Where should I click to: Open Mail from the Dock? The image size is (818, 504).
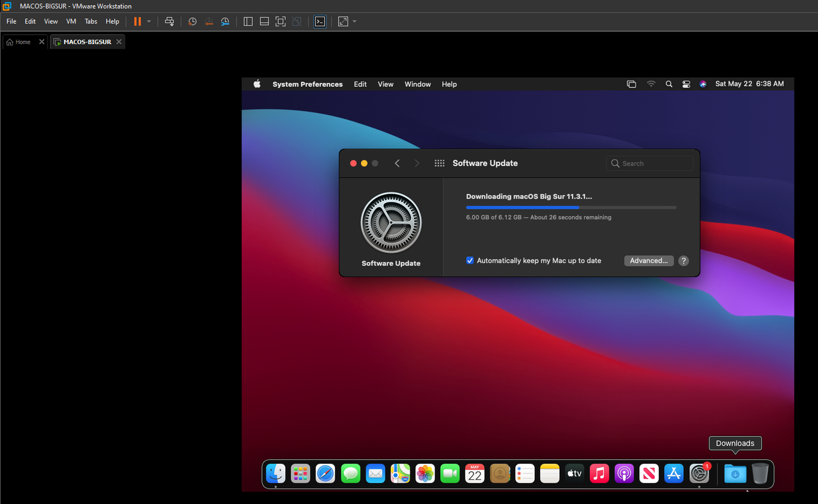coord(375,473)
